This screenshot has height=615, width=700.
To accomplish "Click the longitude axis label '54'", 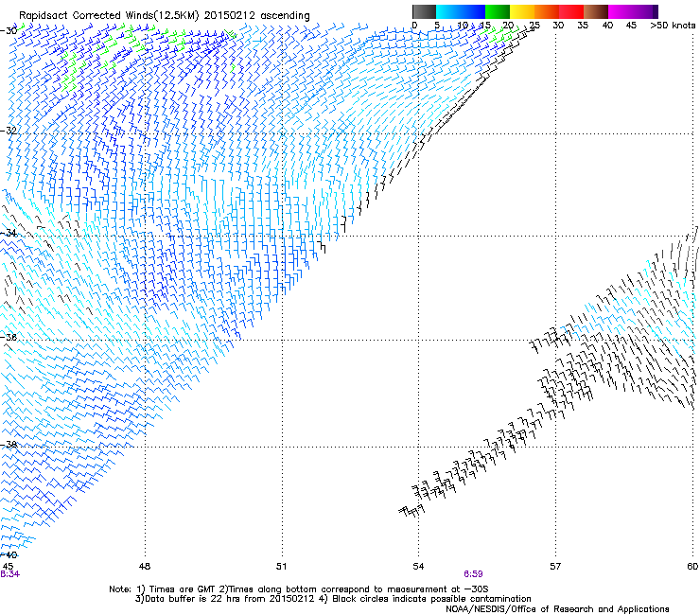I will coord(418,567).
